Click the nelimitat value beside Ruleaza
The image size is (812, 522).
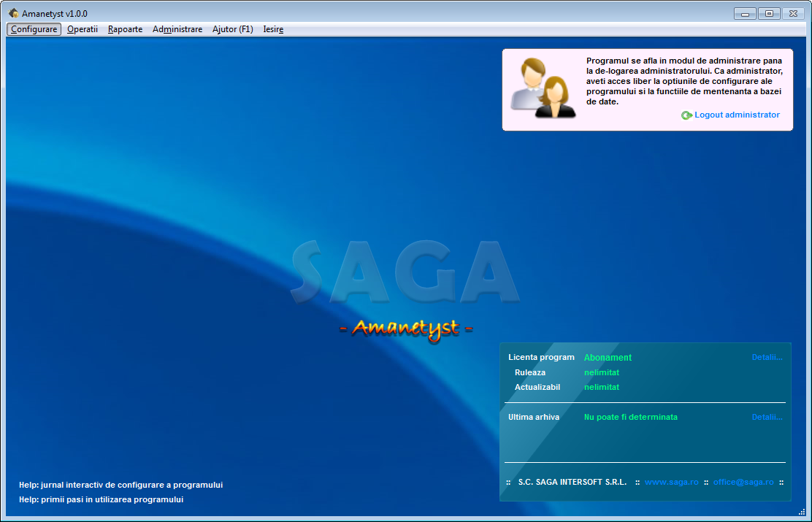(601, 372)
